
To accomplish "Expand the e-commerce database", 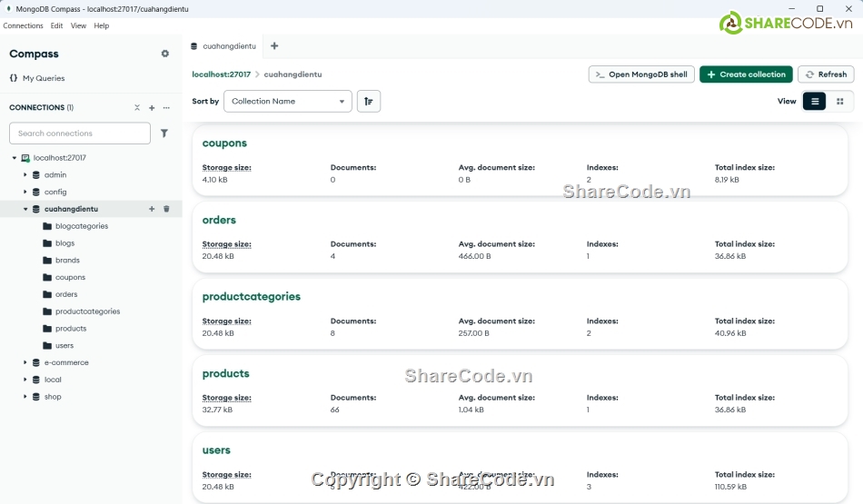I will pos(25,362).
